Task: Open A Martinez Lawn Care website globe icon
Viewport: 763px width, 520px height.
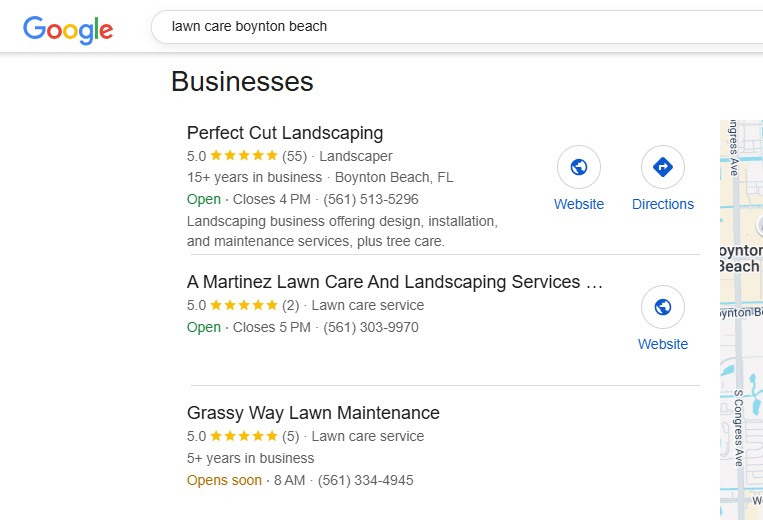Action: [x=662, y=307]
